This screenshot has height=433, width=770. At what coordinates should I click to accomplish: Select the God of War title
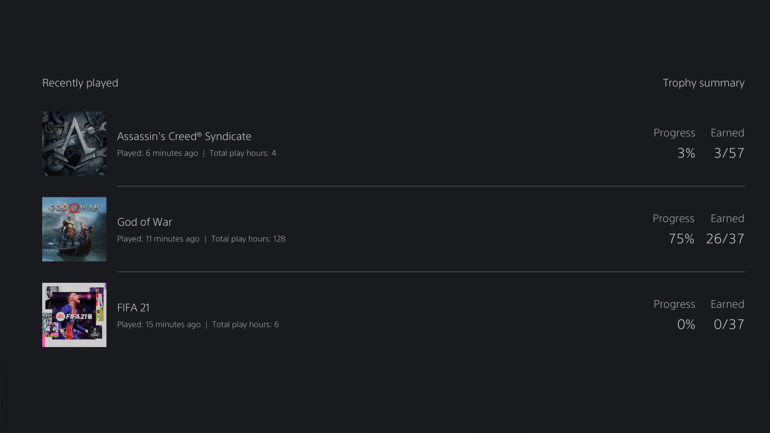(144, 222)
